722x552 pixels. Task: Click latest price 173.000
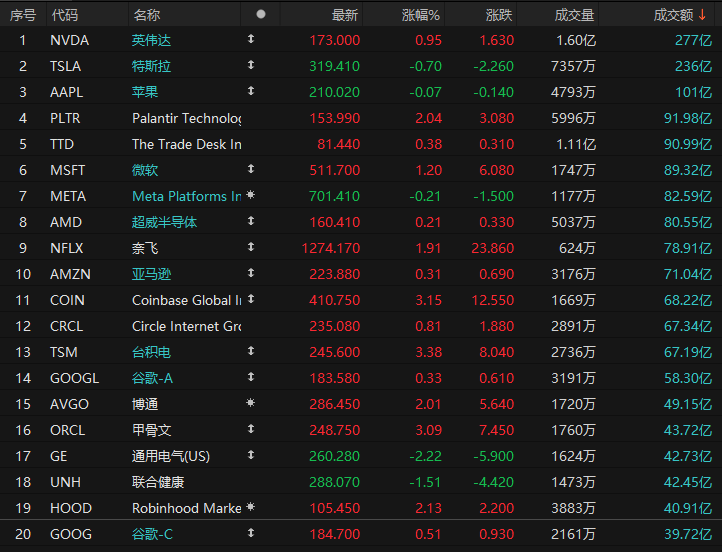[x=334, y=41]
